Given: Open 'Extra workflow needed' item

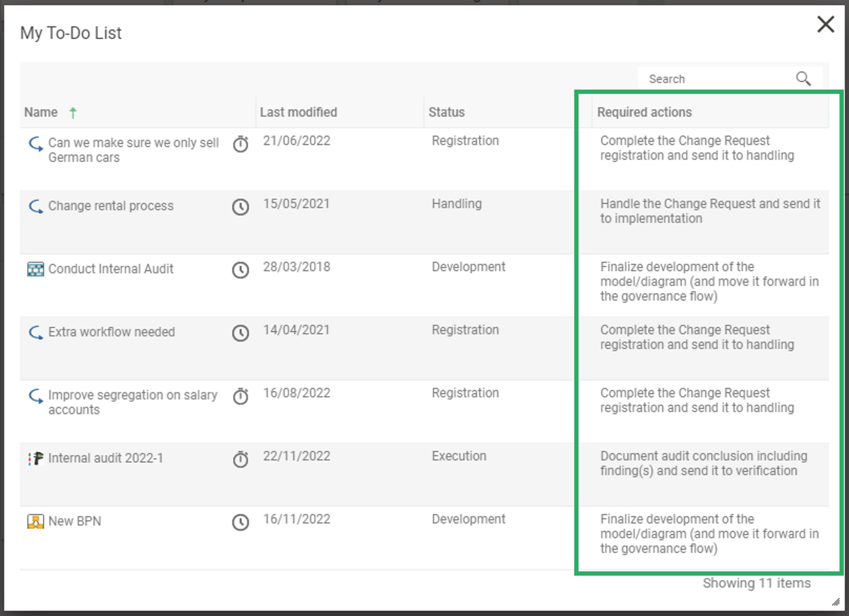Looking at the screenshot, I should pos(112,332).
